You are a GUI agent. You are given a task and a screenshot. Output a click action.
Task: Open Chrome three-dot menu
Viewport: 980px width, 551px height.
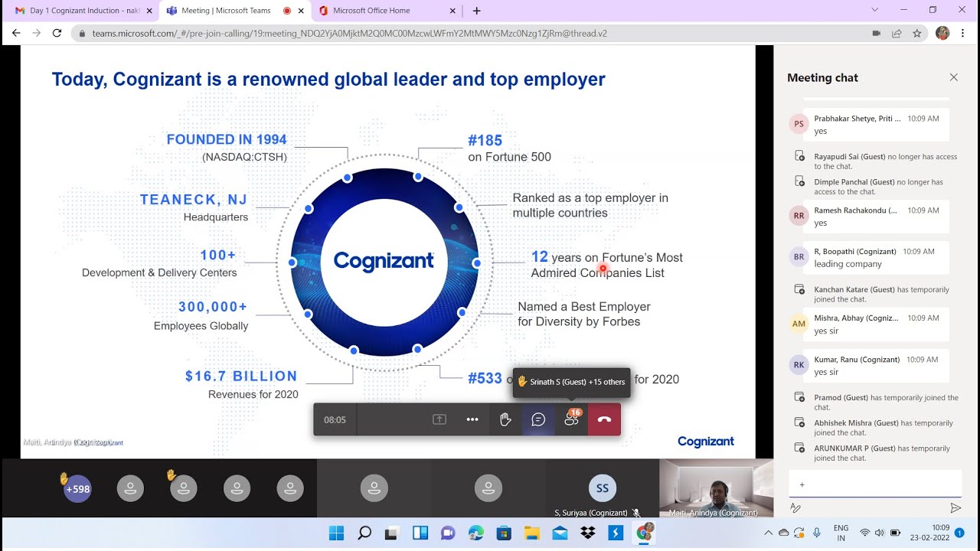pyautogui.click(x=964, y=33)
